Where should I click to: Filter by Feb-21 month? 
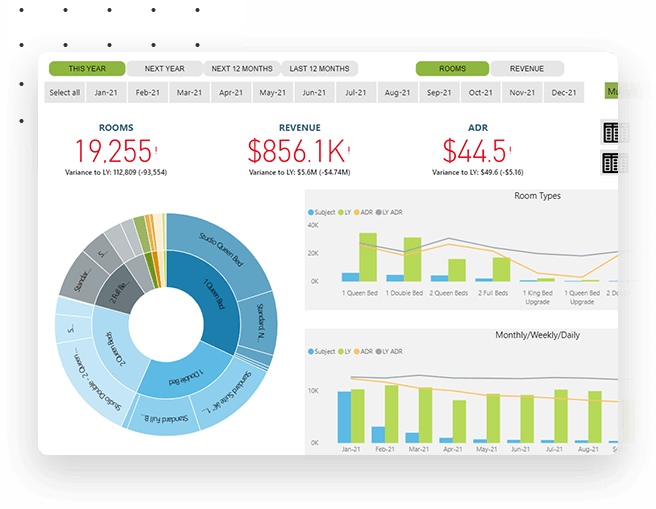pos(147,92)
